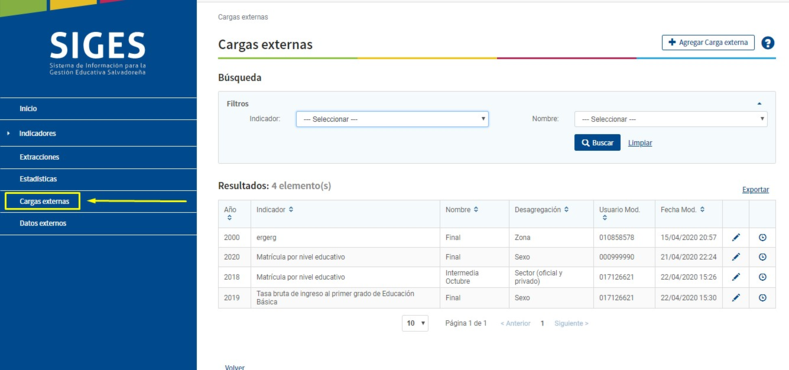Click the year 2000 cell
Screen dimensions: 789x370
(x=234, y=237)
